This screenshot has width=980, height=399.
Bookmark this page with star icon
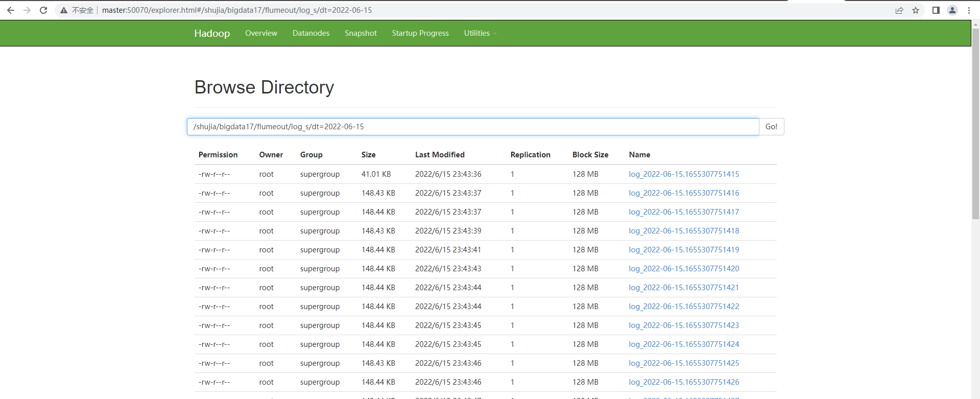(916, 10)
